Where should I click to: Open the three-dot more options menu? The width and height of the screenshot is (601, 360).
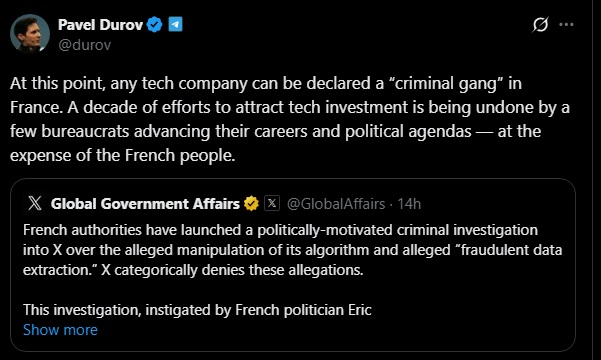(566, 25)
